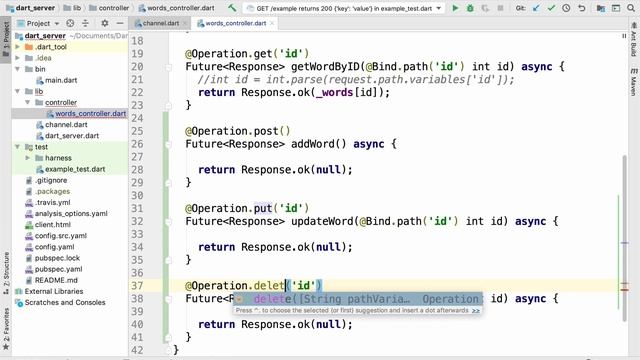Open channel.dart from project tree

(x=66, y=124)
